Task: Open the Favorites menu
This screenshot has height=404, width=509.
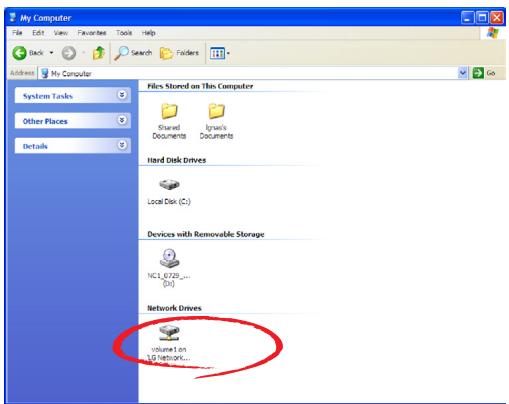Action: [92, 33]
